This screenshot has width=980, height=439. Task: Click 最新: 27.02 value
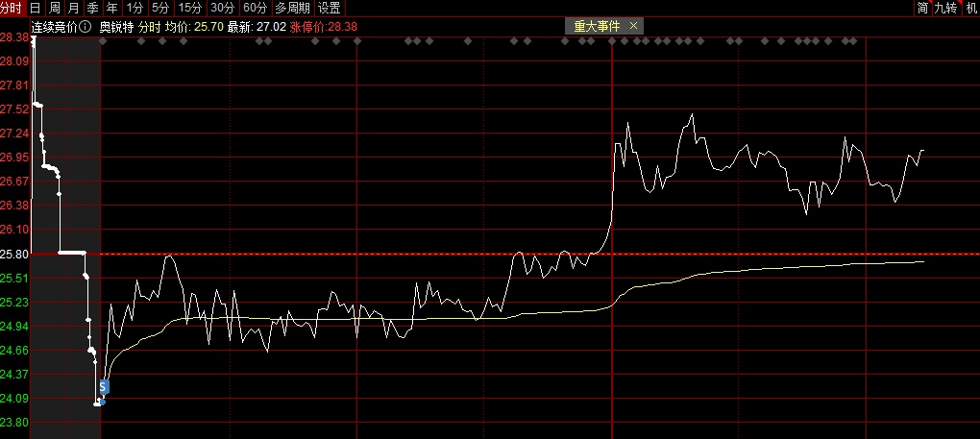tap(257, 27)
